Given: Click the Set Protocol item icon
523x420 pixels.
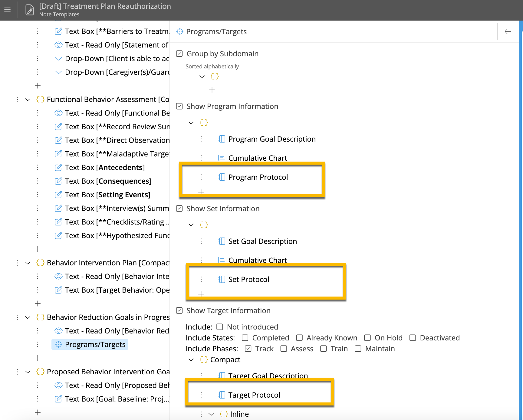Looking at the screenshot, I should click(x=222, y=279).
